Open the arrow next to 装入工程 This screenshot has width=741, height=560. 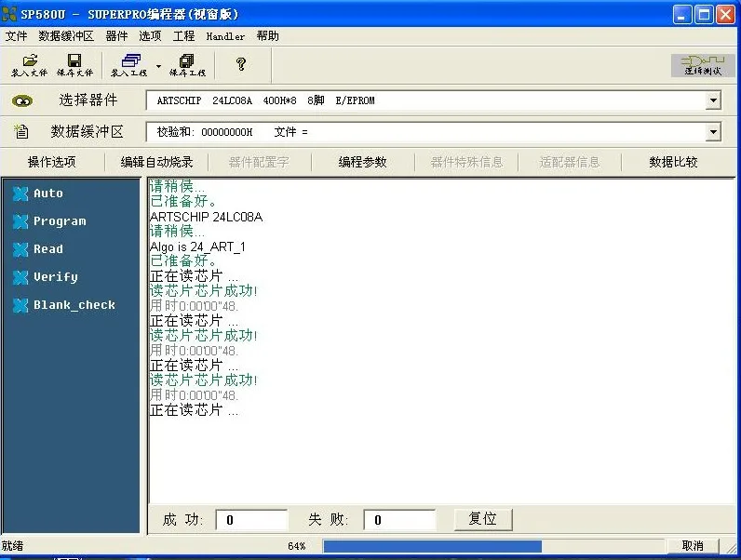point(159,66)
